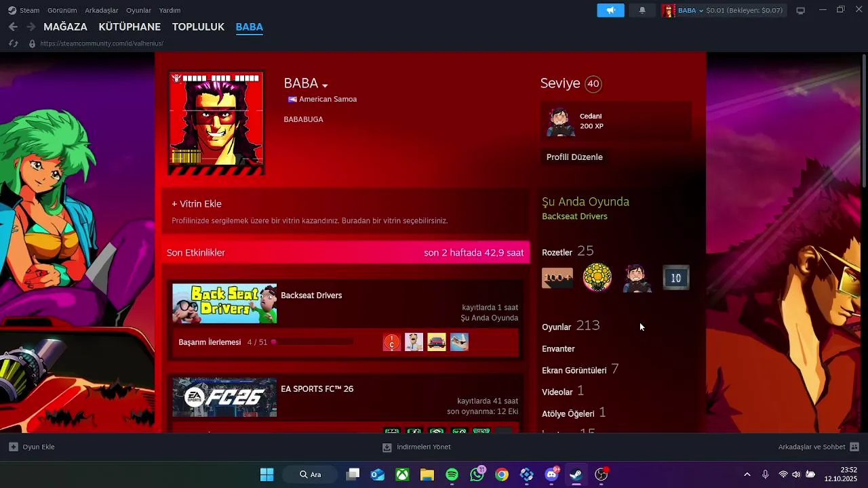Click the Başarım İlerlemesi progress bar
Viewport: 868px width, 488px height.
[312, 342]
